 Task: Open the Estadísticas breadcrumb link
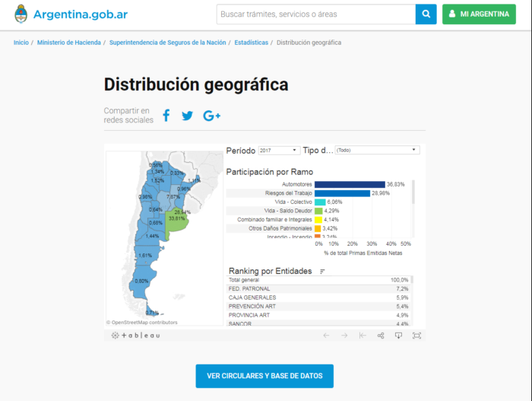(251, 43)
